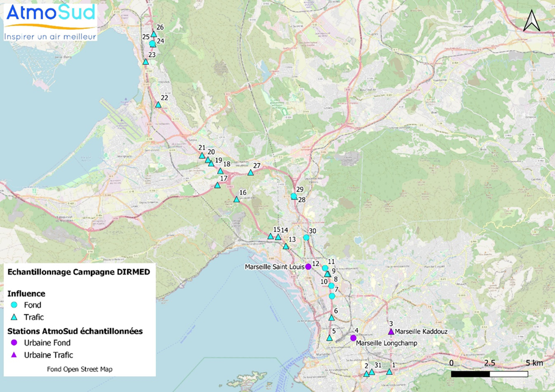Select the cyan circle marker labeled 30

tap(306, 237)
